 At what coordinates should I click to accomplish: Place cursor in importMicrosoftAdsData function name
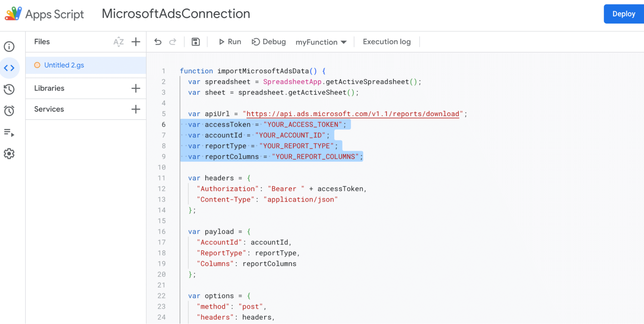[263, 71]
